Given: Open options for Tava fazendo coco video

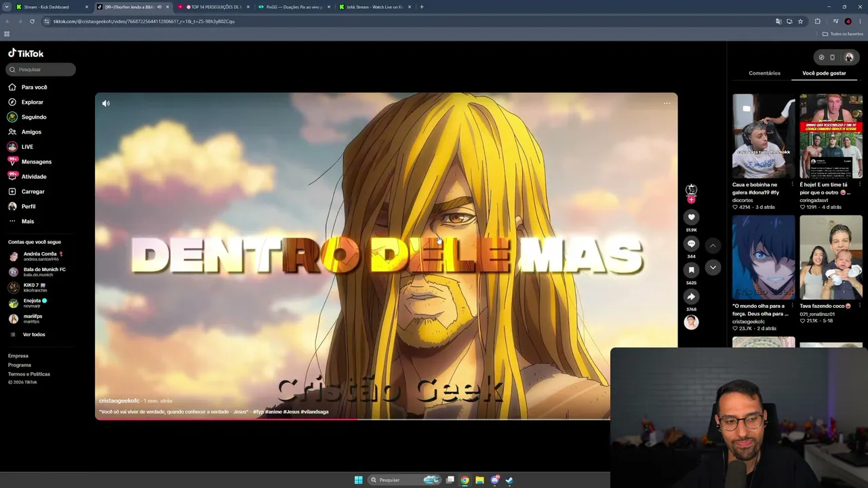Looking at the screenshot, I should pyautogui.click(x=860, y=306).
